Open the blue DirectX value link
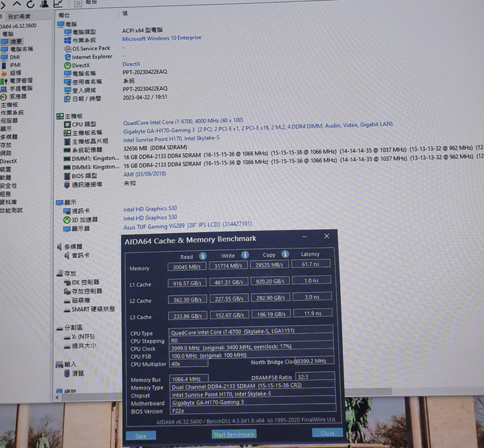Image resolution: width=484 pixels, height=448 pixels. [x=131, y=64]
